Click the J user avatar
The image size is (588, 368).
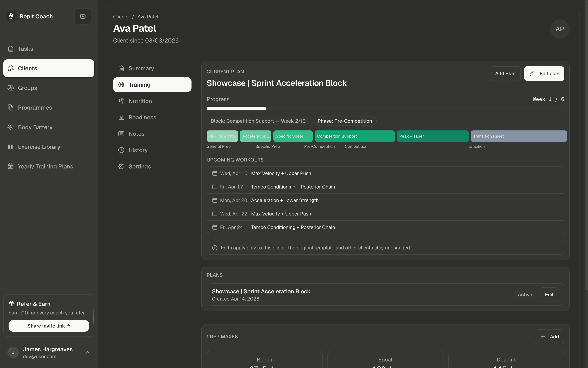13,353
